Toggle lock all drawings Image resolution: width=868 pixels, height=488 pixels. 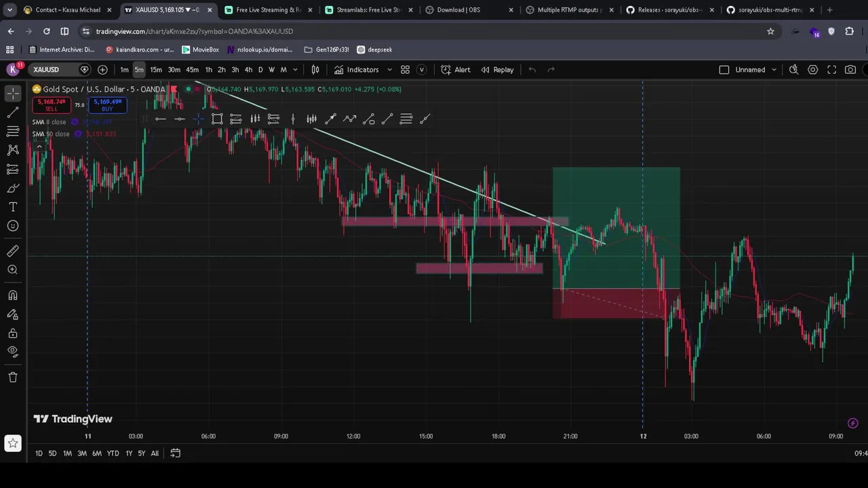point(13,333)
